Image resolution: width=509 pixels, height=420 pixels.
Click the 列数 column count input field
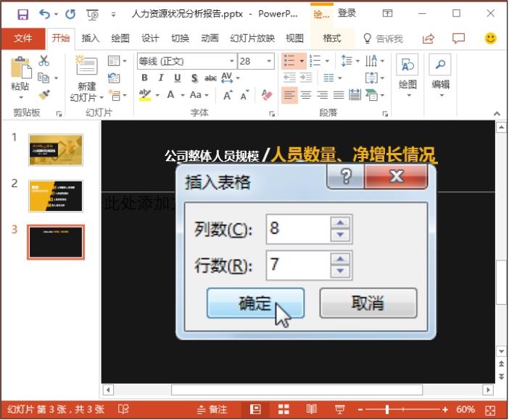(x=297, y=228)
